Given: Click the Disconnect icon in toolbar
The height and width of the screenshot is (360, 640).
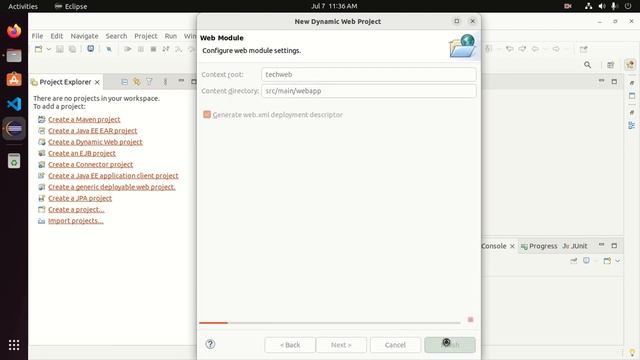Looking at the screenshot, I should click(x=166, y=49).
